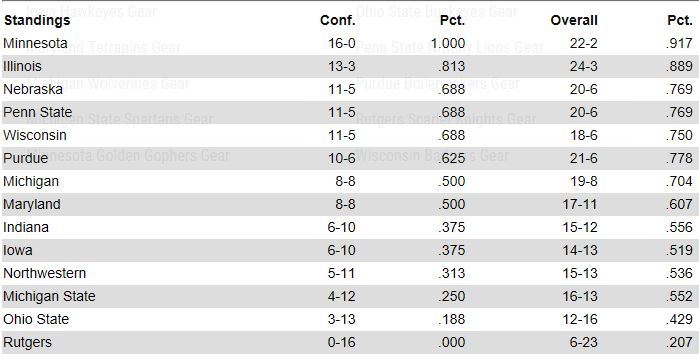Click the Michigan team name

[x=31, y=181]
